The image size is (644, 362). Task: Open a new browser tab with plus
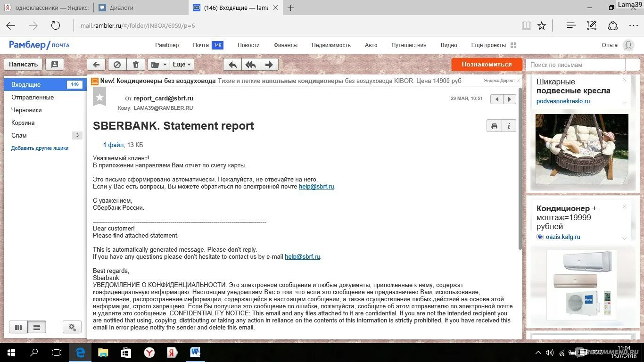click(x=291, y=8)
